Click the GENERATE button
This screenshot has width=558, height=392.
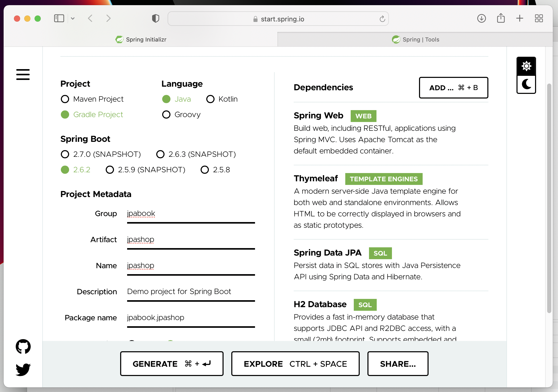click(172, 364)
